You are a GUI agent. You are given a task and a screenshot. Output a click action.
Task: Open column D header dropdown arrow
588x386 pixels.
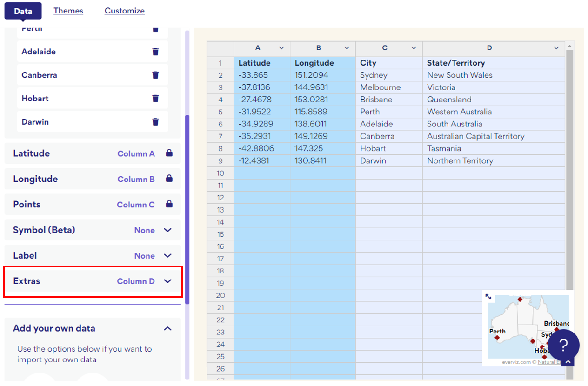tap(556, 48)
